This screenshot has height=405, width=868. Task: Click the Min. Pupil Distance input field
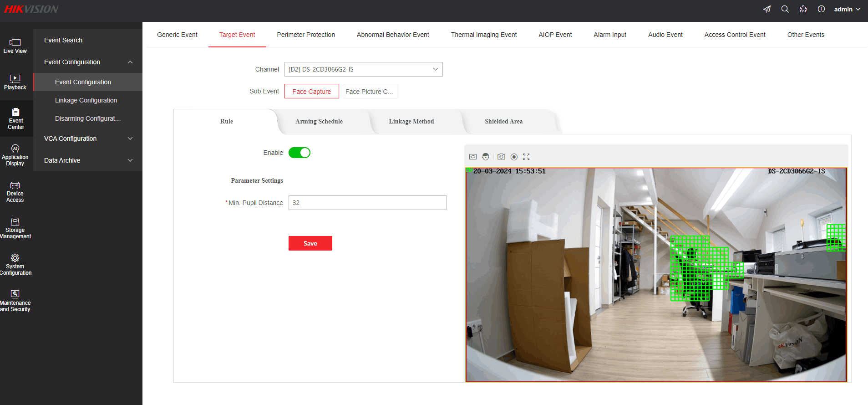pyautogui.click(x=367, y=203)
